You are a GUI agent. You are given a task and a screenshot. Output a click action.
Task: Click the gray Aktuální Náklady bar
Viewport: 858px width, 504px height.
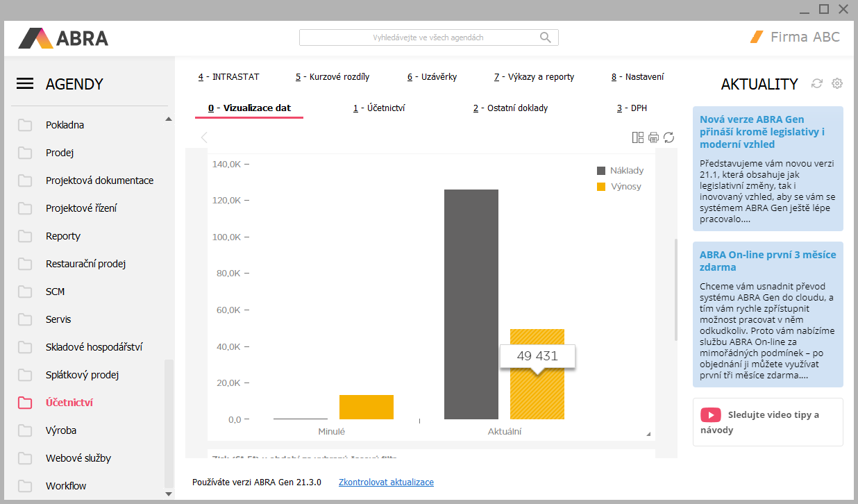(x=471, y=304)
